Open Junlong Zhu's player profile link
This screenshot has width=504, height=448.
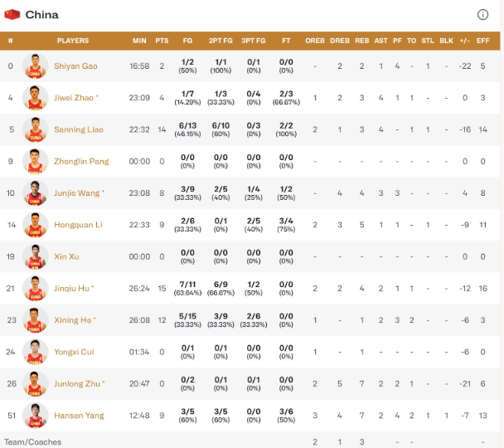coord(77,383)
